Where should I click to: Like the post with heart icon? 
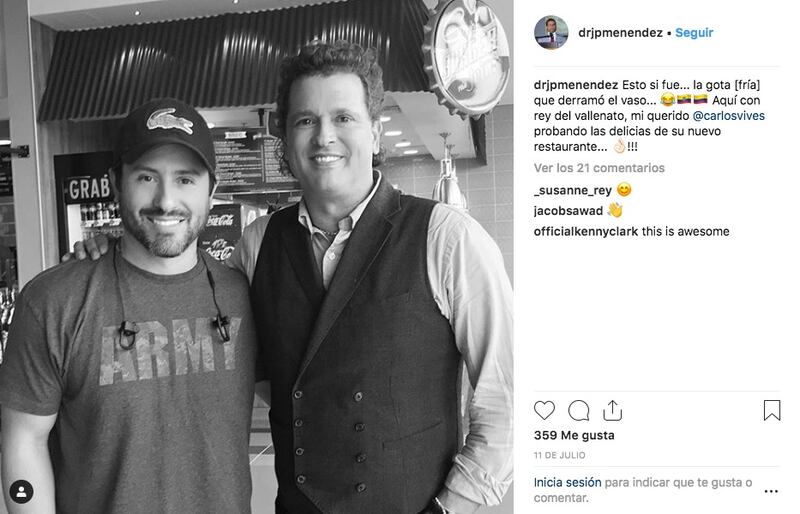click(544, 410)
